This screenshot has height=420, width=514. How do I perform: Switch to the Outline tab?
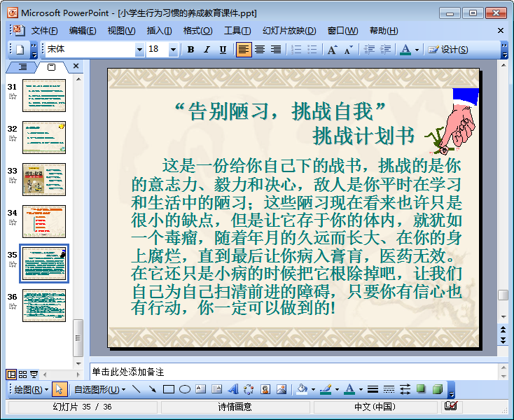coord(22,67)
